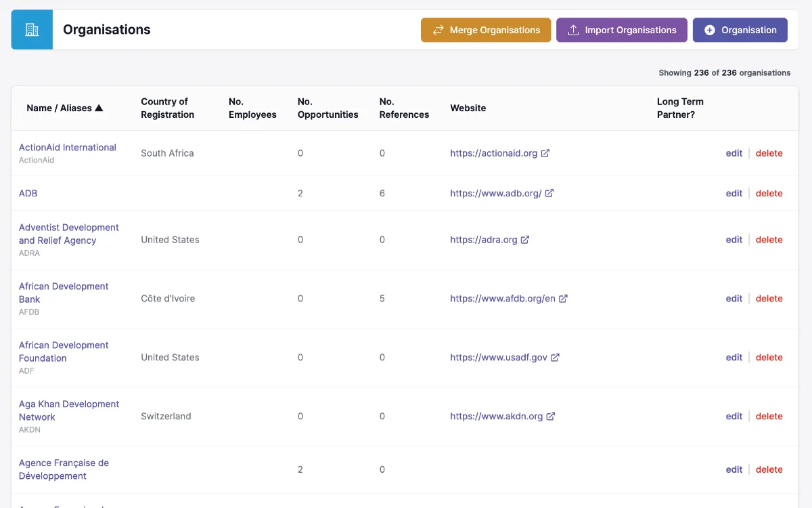The height and width of the screenshot is (508, 812).
Task: Click the Organisations page title
Action: [x=107, y=30]
